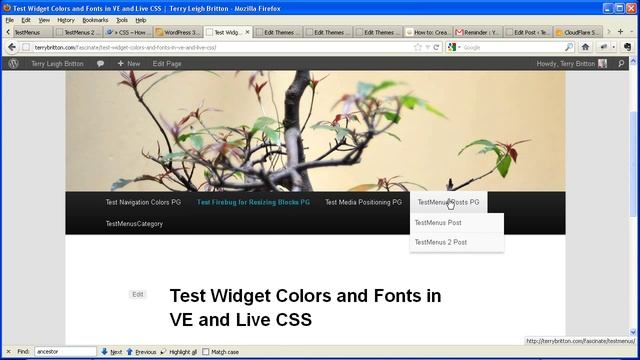The image size is (640, 360).
Task: Go to the Firefox home page icon
Action: point(585,47)
